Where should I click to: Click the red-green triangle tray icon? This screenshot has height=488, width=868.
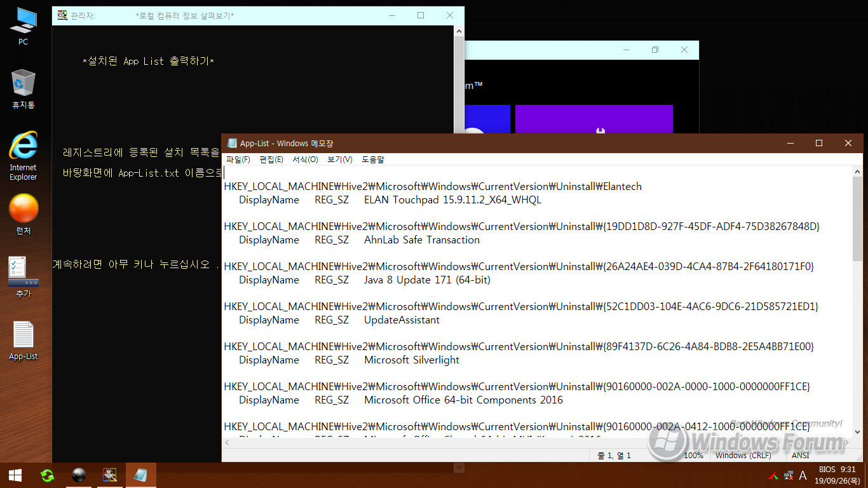click(x=773, y=475)
